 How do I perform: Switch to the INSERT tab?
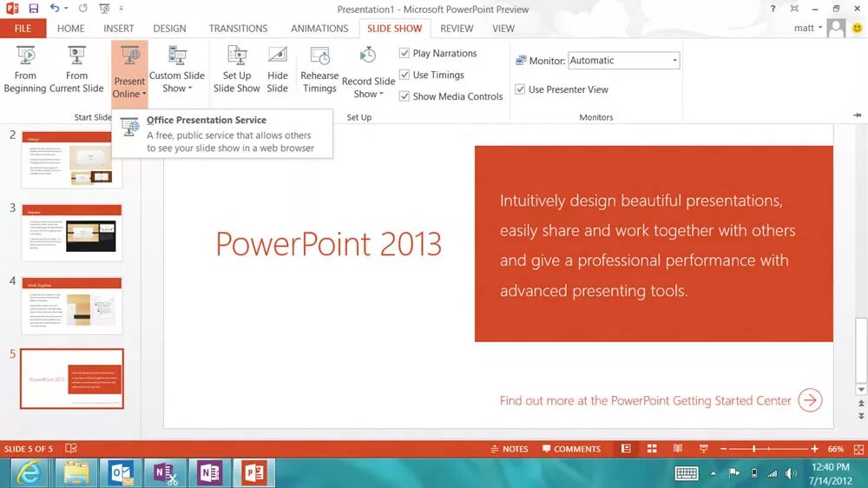[118, 29]
